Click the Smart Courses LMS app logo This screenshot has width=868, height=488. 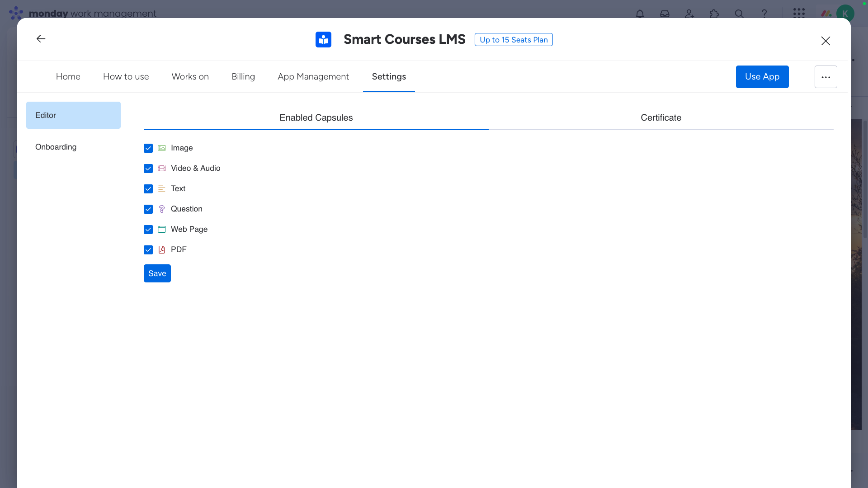(323, 40)
